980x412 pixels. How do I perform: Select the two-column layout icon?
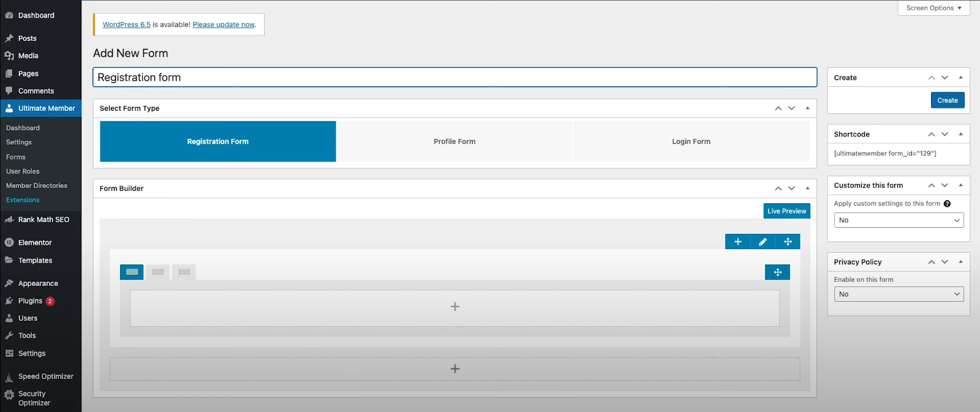[x=158, y=272]
